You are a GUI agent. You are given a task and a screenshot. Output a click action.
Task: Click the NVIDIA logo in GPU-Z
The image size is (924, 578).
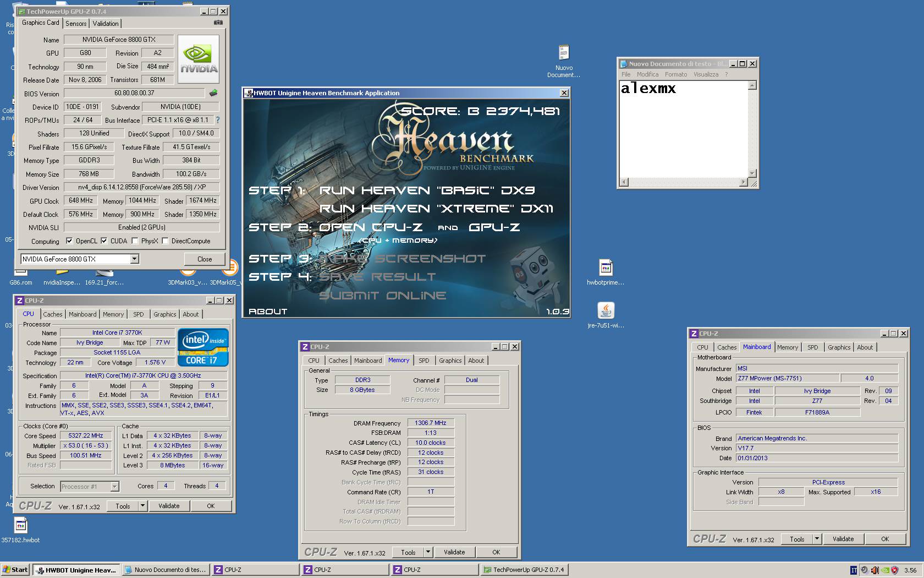199,59
